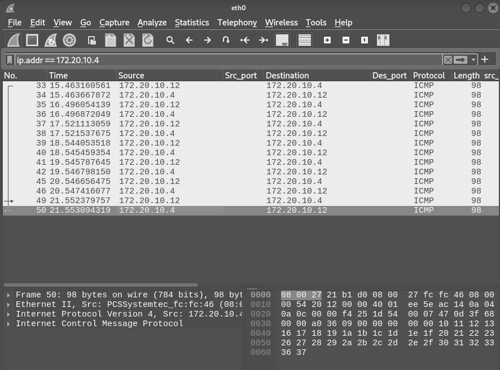500x370 pixels.
Task: Restart the current capture
Action: (x=51, y=40)
